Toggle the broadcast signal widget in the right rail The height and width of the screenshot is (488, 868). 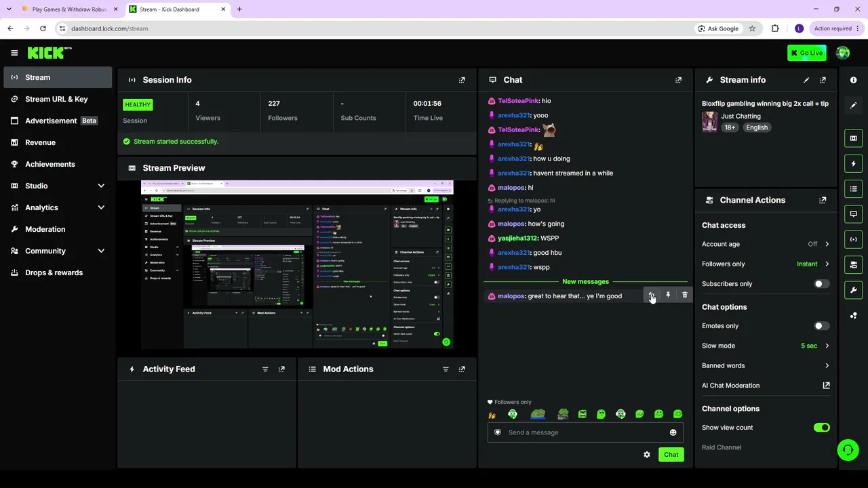[853, 239]
